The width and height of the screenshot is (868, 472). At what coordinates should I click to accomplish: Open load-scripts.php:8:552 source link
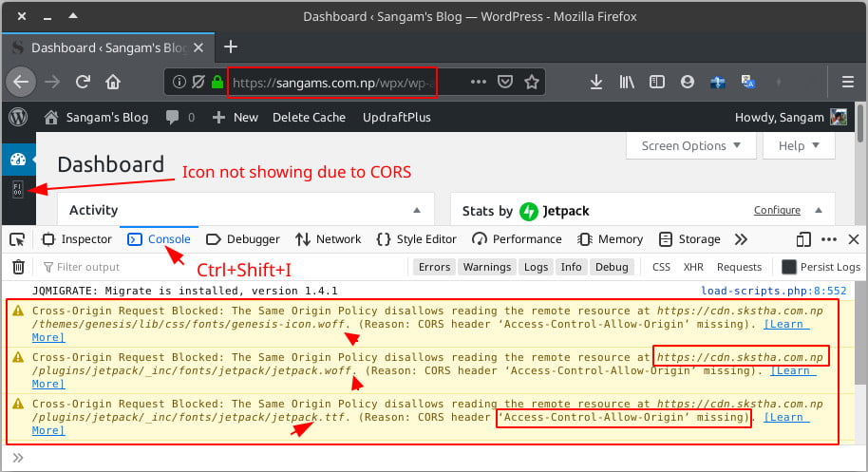pyautogui.click(x=774, y=291)
